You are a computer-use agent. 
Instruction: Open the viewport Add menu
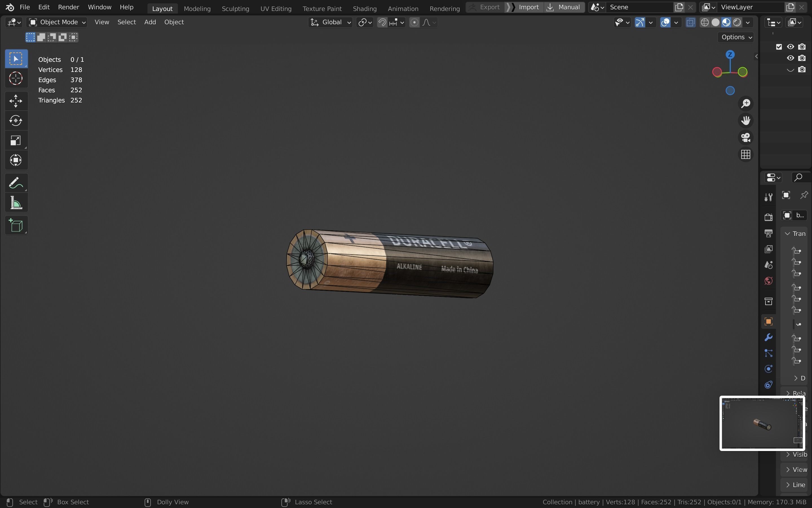(x=150, y=22)
